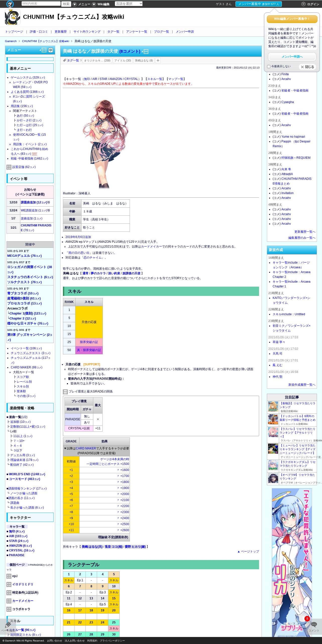Screen dimensions: 322x644
Task: Open the yellow 天使の応援 skill cell
Action: pos(89,322)
